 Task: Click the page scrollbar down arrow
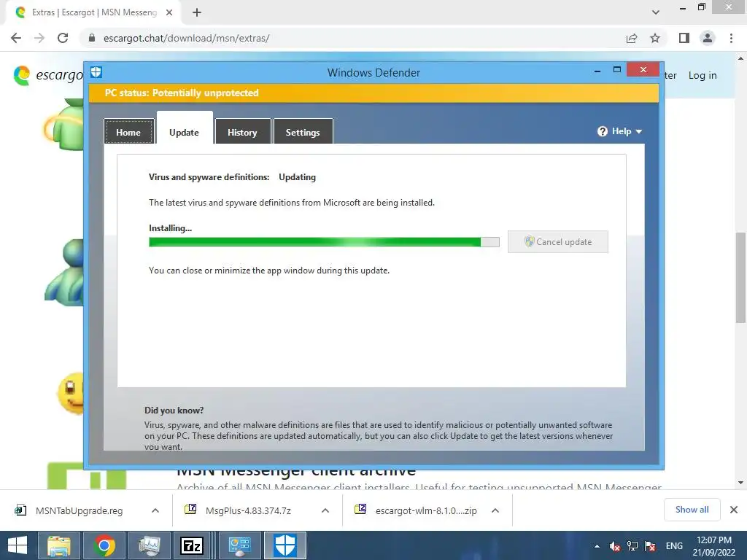[x=740, y=483]
